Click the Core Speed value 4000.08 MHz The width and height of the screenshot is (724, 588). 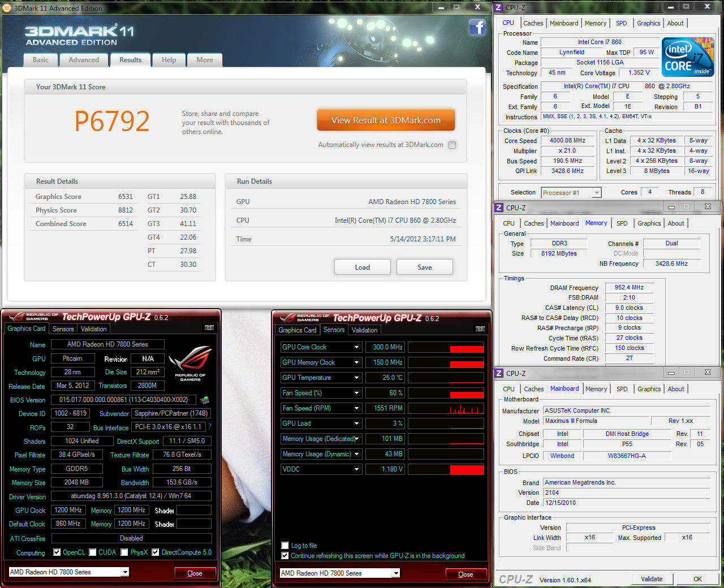[567, 141]
